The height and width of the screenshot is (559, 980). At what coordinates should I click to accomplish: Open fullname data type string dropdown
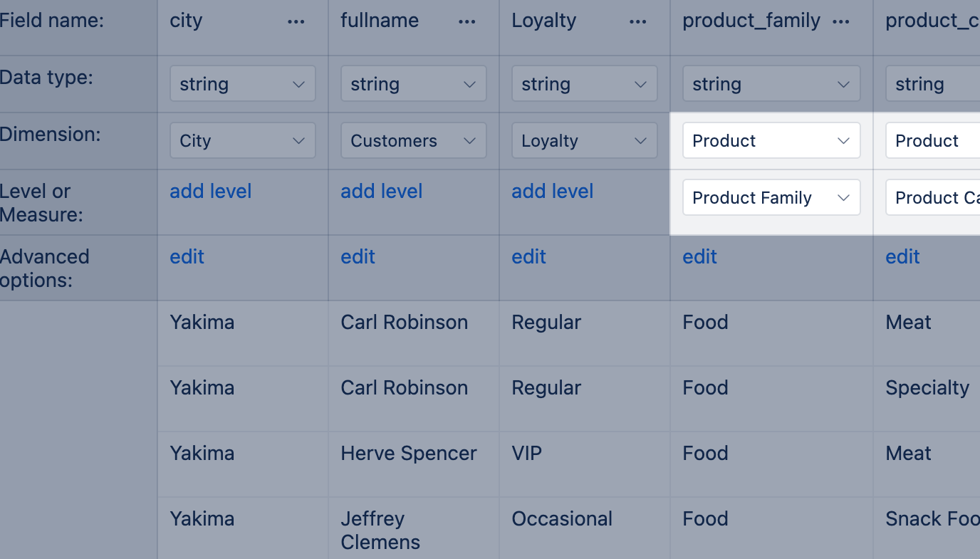pos(414,84)
